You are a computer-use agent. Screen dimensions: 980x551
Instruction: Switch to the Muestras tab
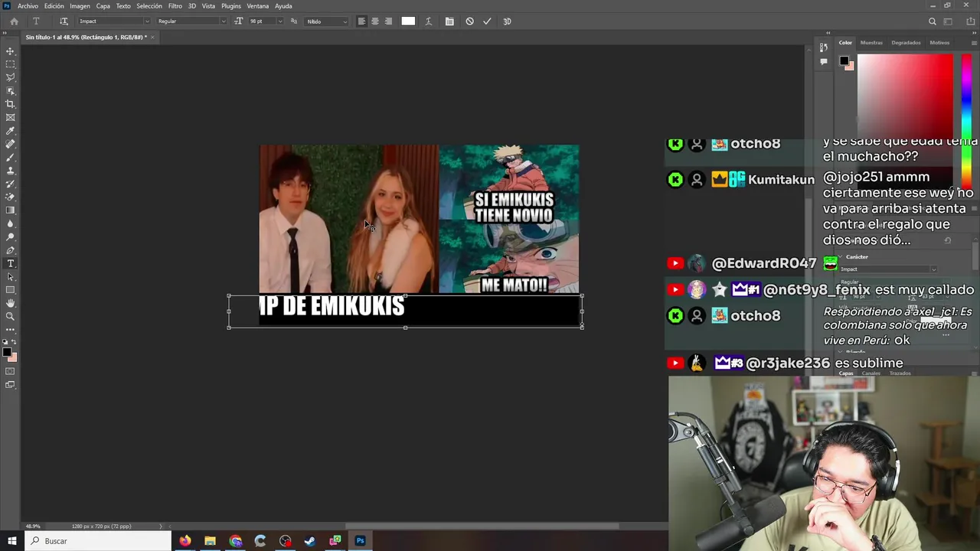pyautogui.click(x=871, y=43)
